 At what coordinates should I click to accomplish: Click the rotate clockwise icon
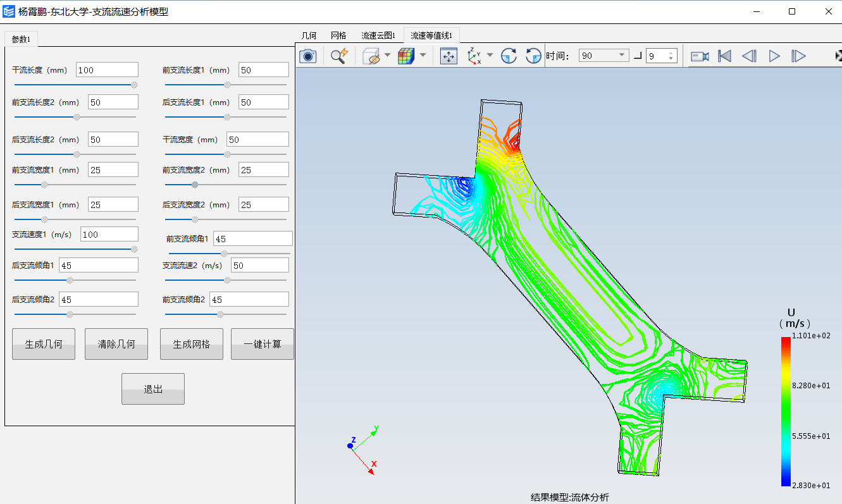coord(509,56)
